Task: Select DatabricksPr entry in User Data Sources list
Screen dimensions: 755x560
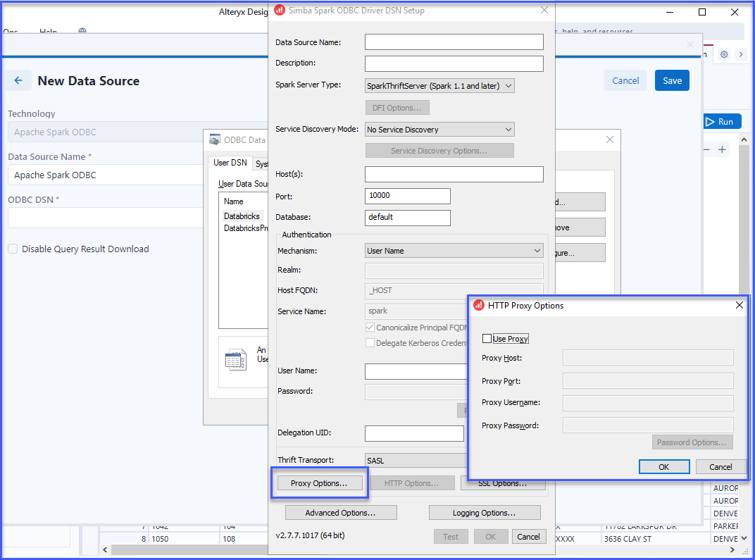Action: 246,228
